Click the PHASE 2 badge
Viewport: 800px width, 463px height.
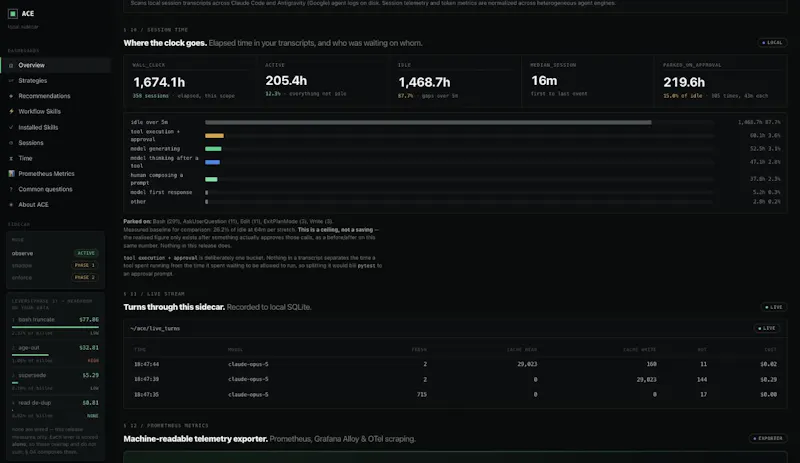pos(84,278)
